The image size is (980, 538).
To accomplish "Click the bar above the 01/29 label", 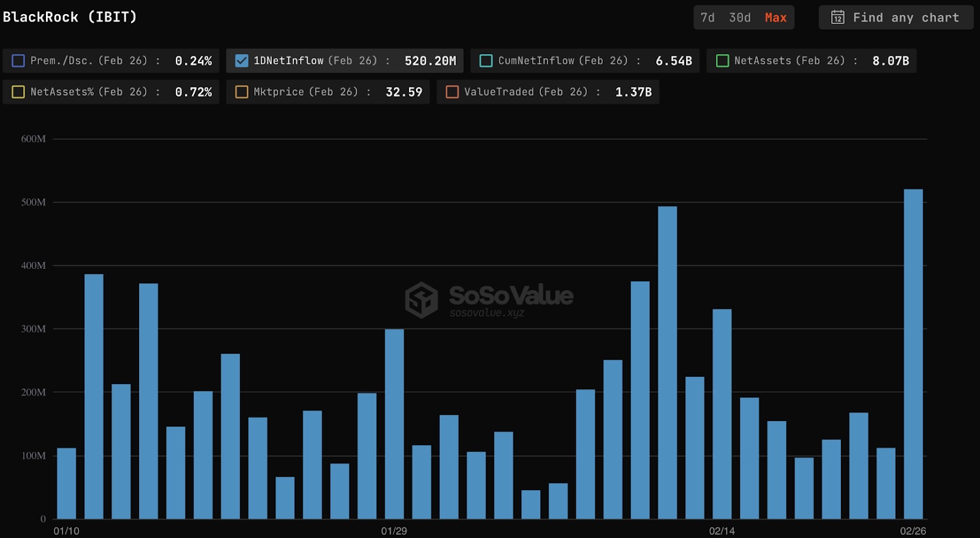I will pyautogui.click(x=394, y=424).
